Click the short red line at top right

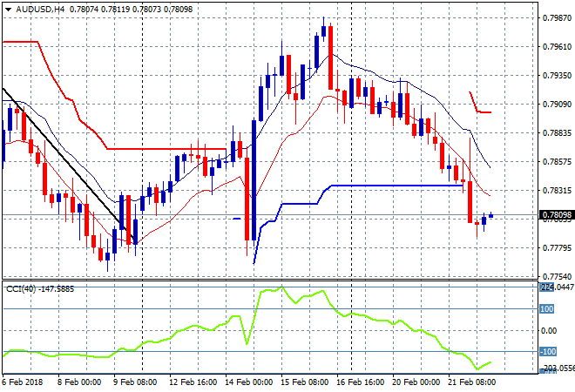click(x=480, y=110)
